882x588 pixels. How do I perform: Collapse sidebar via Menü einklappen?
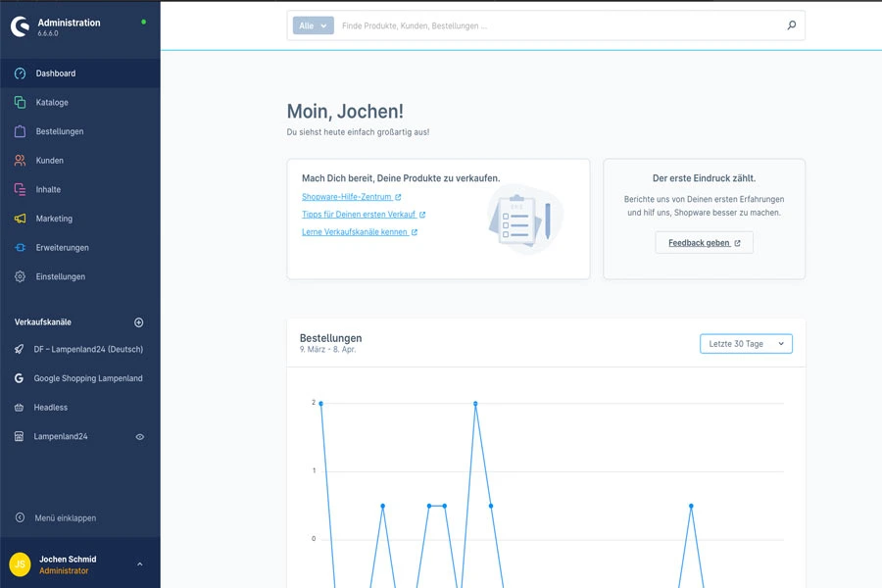(x=66, y=517)
